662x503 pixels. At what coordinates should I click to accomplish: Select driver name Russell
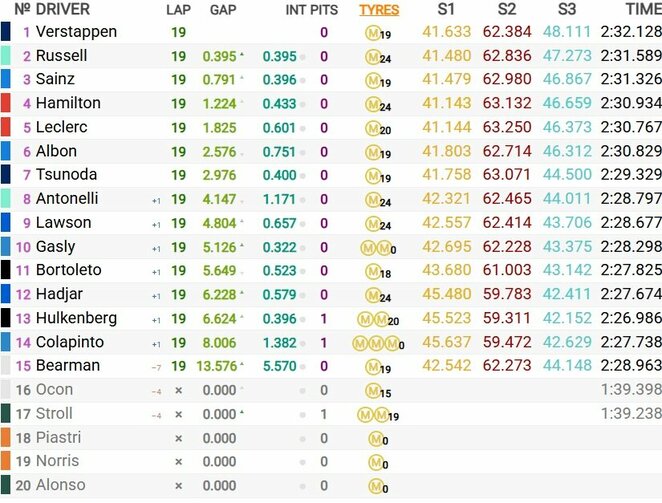coord(61,56)
